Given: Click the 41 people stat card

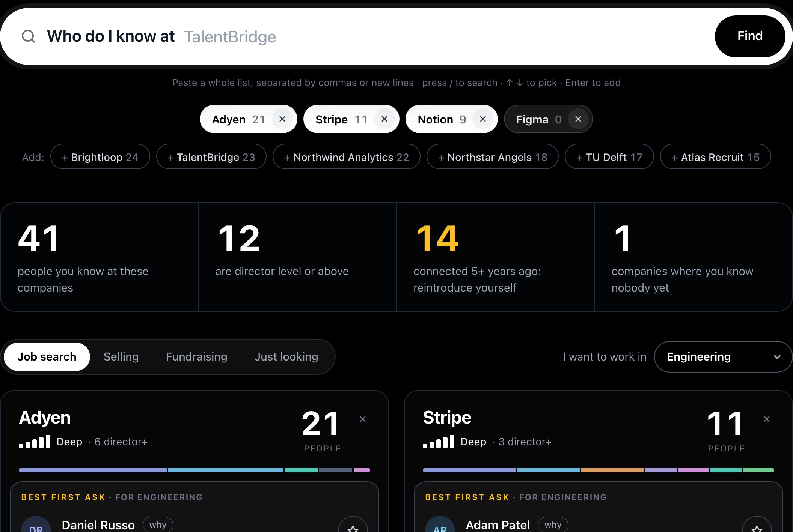Looking at the screenshot, I should click(100, 257).
